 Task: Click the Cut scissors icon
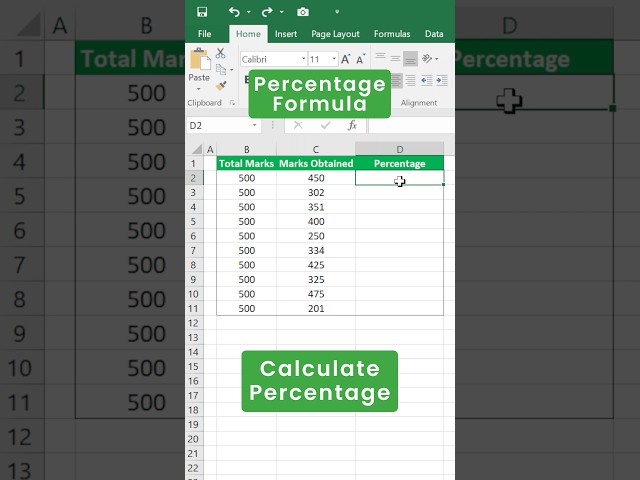[x=220, y=53]
